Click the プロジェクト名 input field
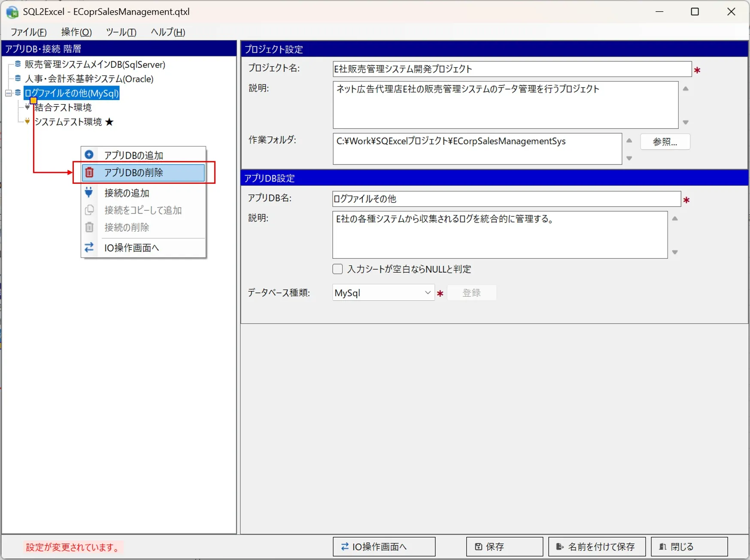750x560 pixels. pyautogui.click(x=512, y=69)
